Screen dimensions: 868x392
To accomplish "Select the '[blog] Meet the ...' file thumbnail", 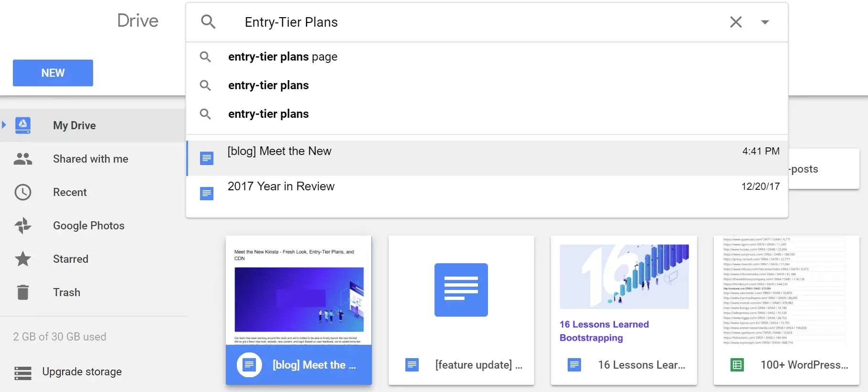I will [x=299, y=290].
